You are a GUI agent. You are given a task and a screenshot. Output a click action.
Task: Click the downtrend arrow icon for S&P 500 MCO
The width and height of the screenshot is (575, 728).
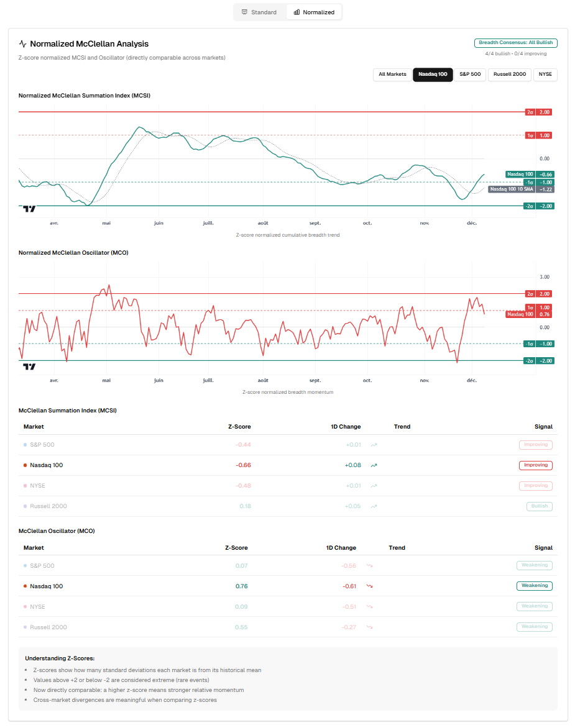click(370, 565)
